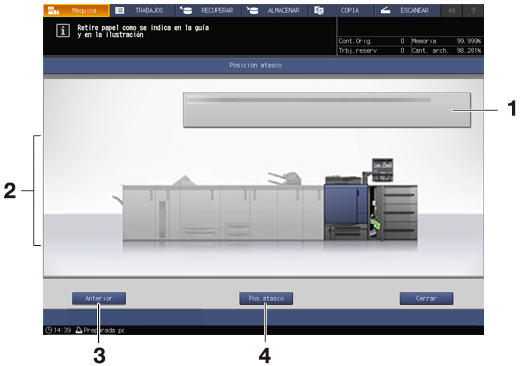Click the control panel display in illustration
520x366 pixels.
click(383, 169)
